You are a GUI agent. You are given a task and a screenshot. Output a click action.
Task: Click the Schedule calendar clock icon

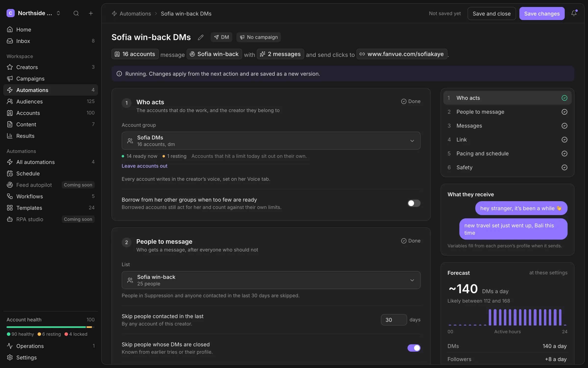pos(10,173)
